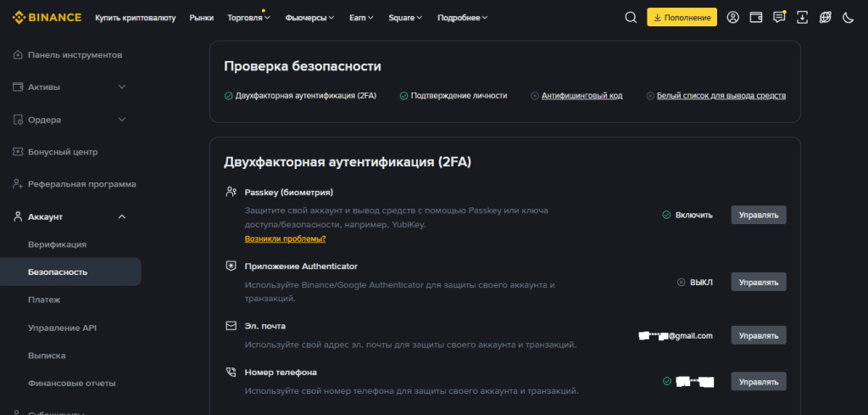Click the Authenticator ВЫКЛ cross icon
The width and height of the screenshot is (868, 415).
681,282
